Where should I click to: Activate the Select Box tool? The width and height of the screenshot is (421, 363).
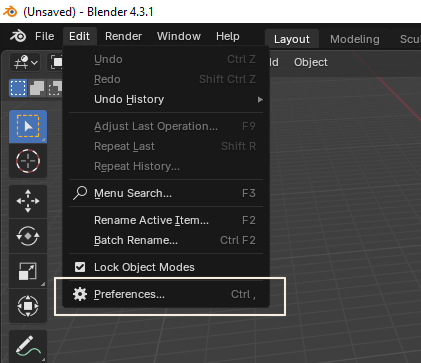[28, 127]
